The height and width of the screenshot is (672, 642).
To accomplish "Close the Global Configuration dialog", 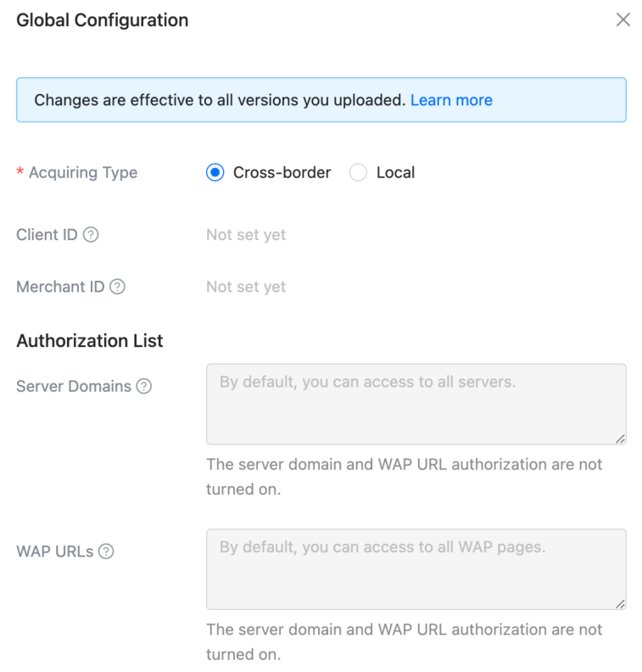I will [x=622, y=20].
